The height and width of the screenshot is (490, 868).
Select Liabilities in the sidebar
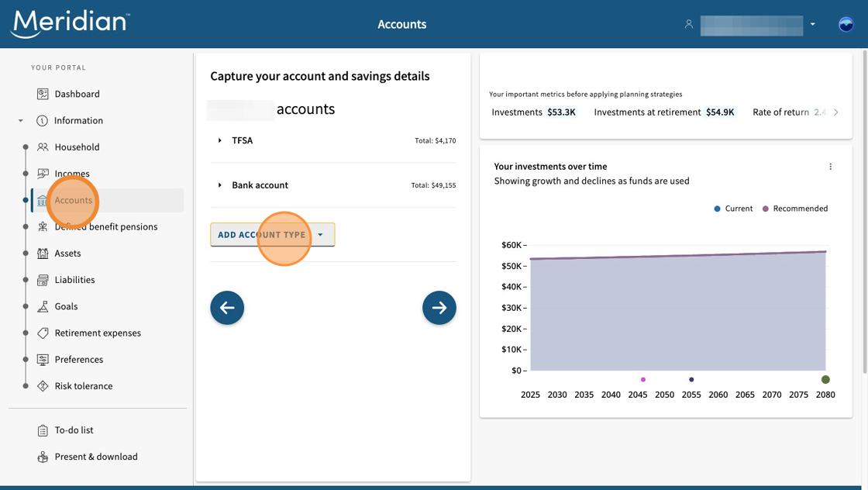(x=74, y=280)
